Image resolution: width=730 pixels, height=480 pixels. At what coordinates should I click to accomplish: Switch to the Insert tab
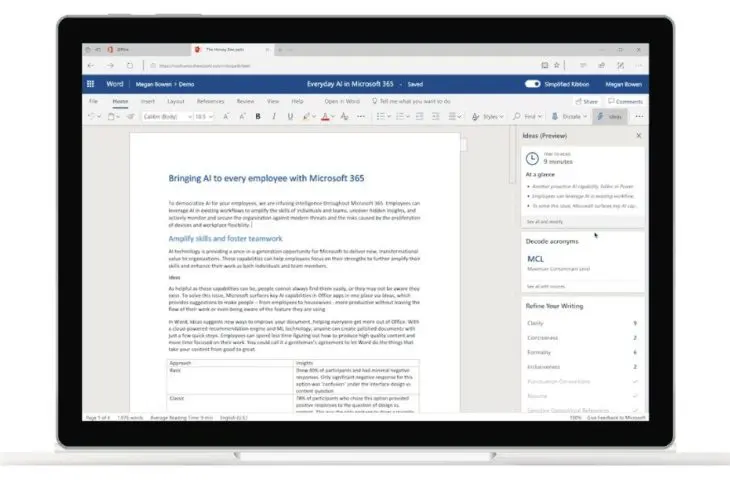pos(148,101)
